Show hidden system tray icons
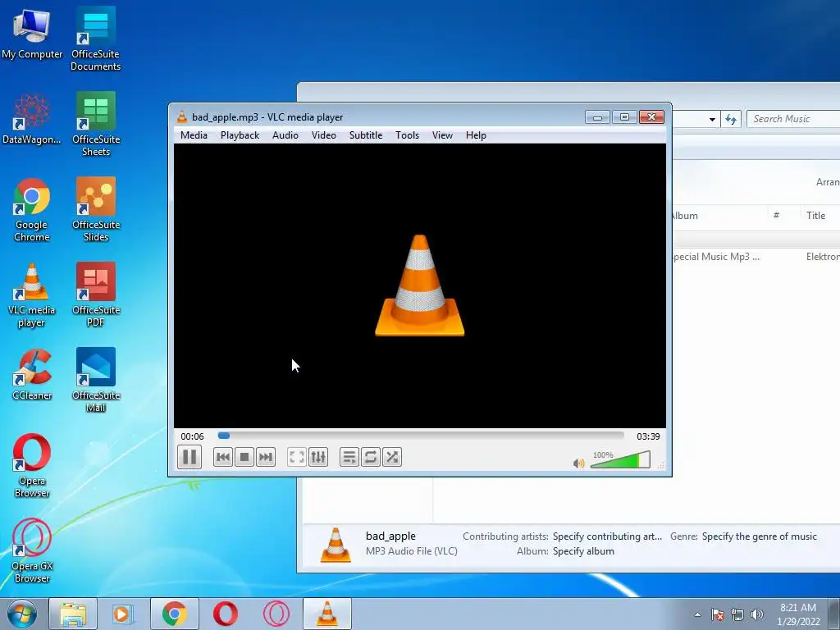Viewport: 840px width, 630px height. [x=697, y=614]
